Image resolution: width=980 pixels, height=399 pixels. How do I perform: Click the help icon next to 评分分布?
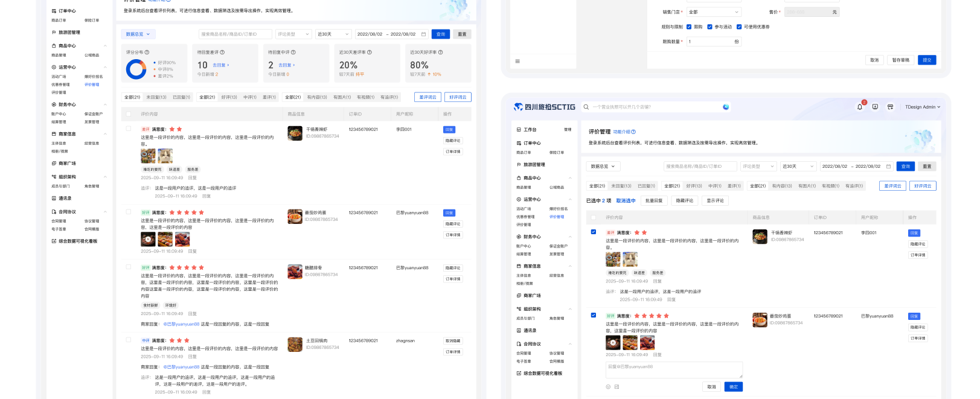click(x=147, y=53)
